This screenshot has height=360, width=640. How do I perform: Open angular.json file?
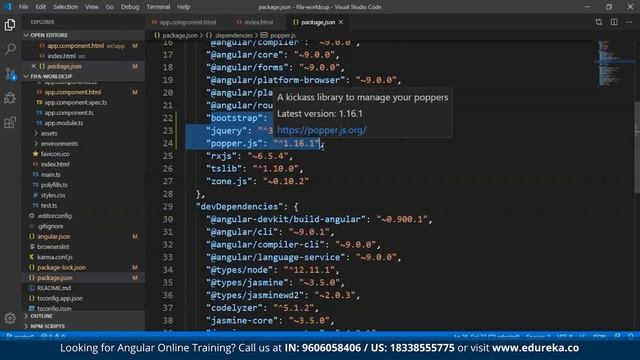[53, 236]
